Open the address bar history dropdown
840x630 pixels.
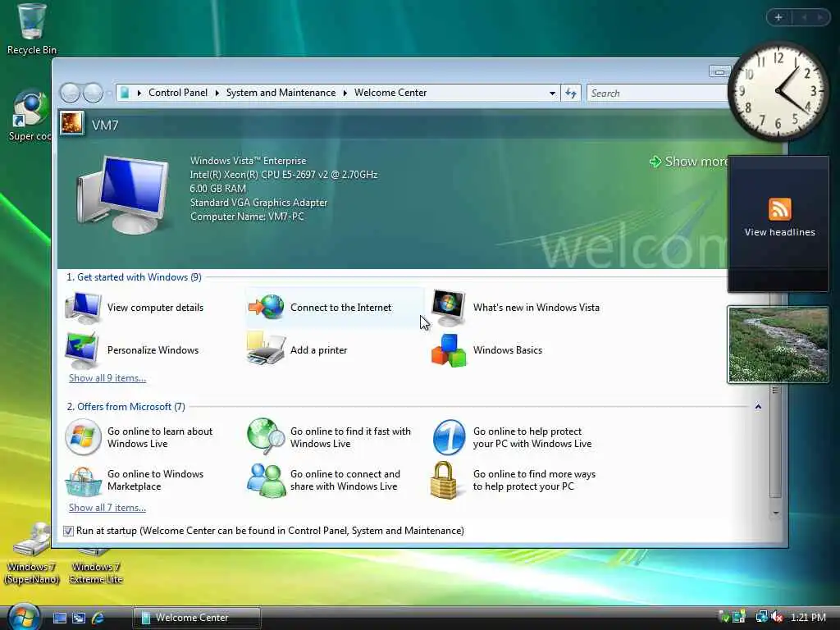tap(552, 94)
